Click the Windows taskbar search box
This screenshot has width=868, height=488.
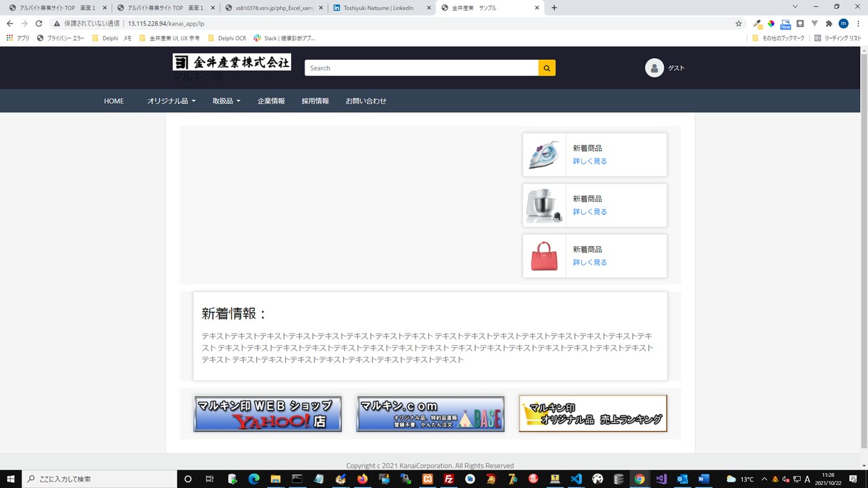(x=100, y=479)
